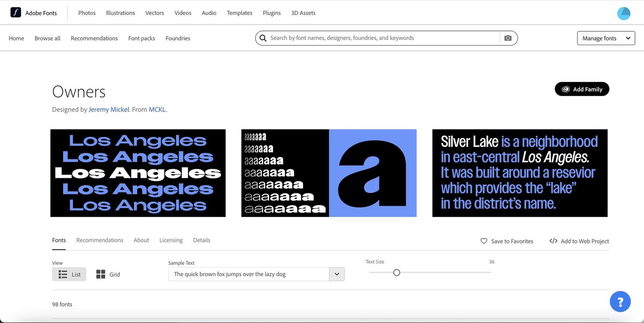This screenshot has width=644, height=323.
Task: Switch to the Licensing tab
Action: [x=170, y=240]
